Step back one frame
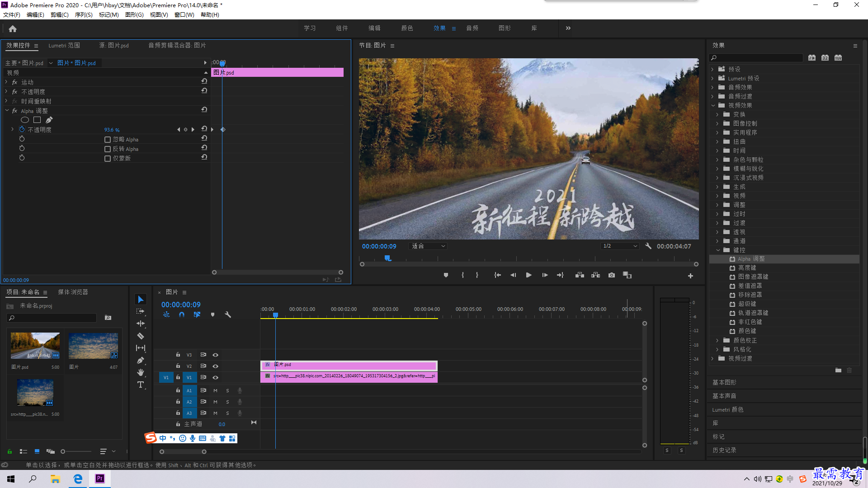The height and width of the screenshot is (488, 868). click(513, 275)
